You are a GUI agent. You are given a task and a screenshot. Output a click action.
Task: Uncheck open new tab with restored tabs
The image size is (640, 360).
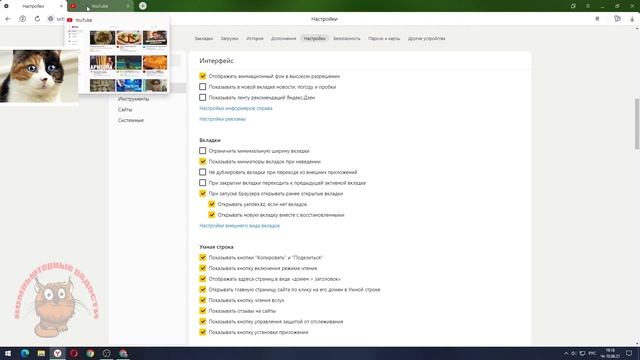pos(211,214)
